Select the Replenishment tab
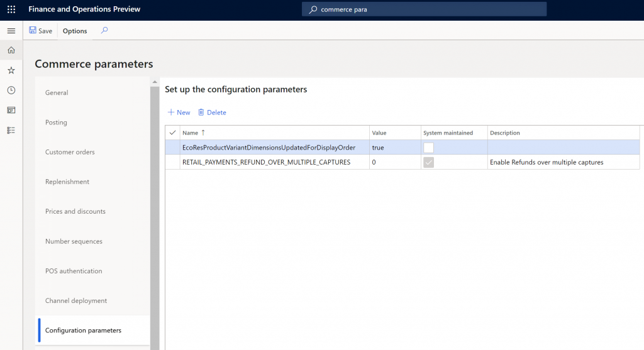The width and height of the screenshot is (644, 350). coord(92,182)
